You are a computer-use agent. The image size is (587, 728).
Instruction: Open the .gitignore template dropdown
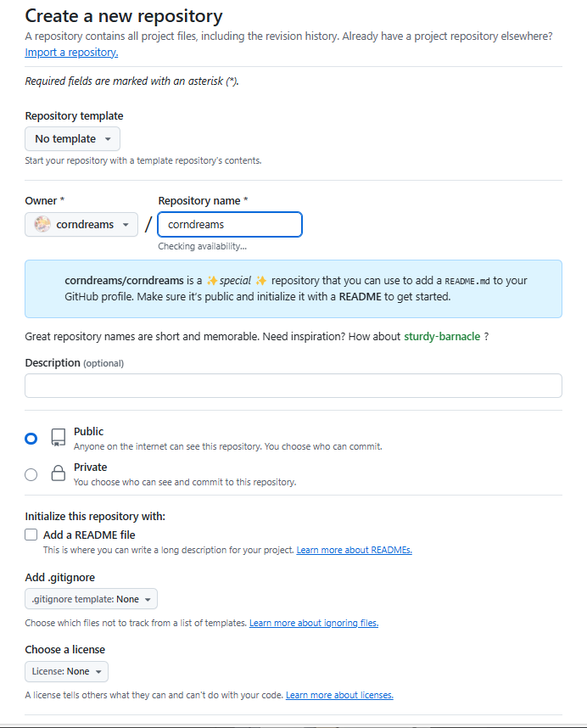(91, 599)
